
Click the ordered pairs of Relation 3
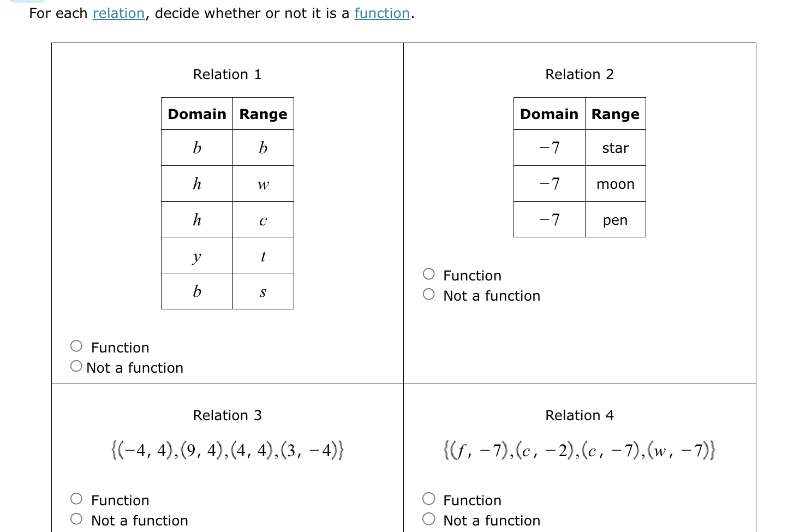(x=227, y=450)
